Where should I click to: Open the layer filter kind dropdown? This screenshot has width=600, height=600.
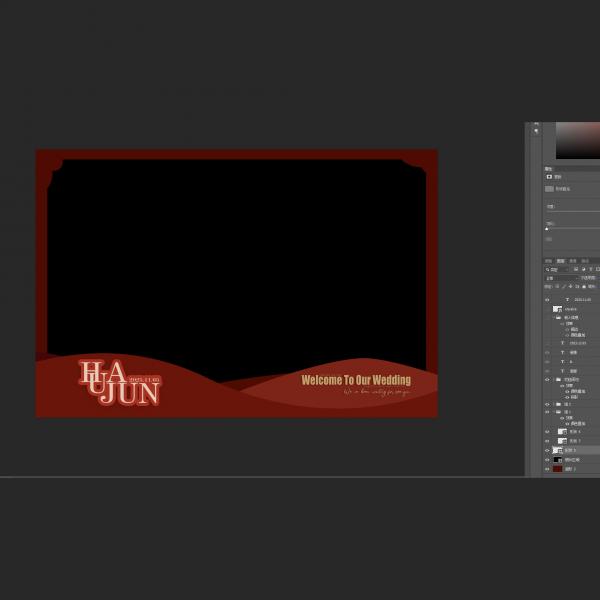[x=554, y=269]
